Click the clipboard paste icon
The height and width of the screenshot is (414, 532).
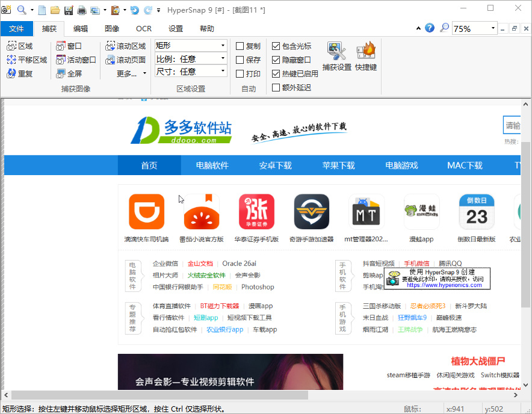(x=116, y=10)
